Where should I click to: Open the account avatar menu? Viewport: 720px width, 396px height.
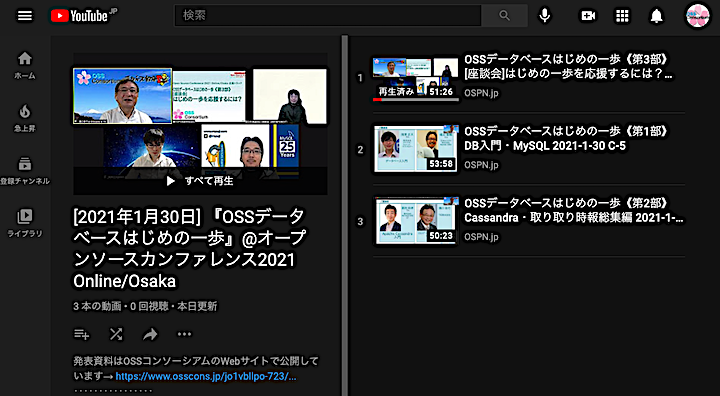698,16
